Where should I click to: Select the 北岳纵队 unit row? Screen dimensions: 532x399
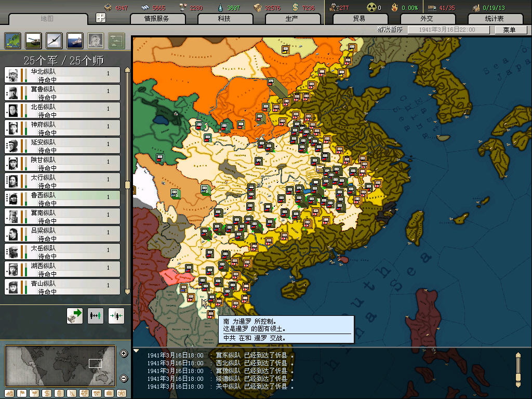tap(62, 110)
